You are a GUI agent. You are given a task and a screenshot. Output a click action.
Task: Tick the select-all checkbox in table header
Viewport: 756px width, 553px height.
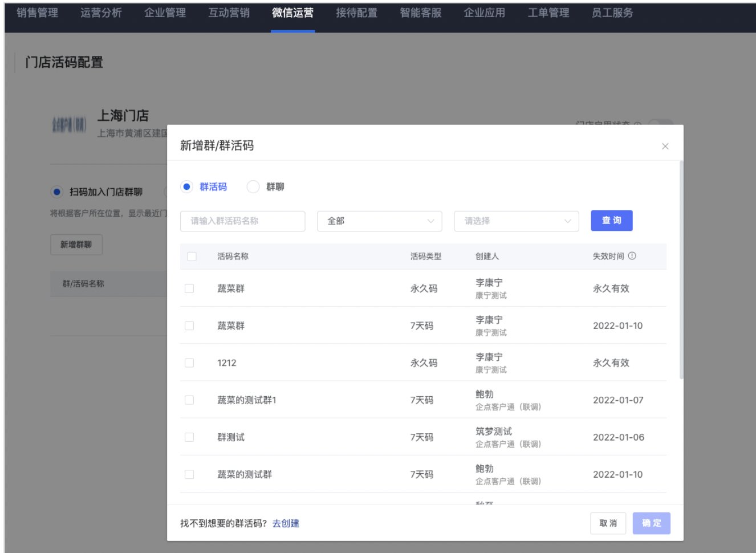[x=192, y=257]
